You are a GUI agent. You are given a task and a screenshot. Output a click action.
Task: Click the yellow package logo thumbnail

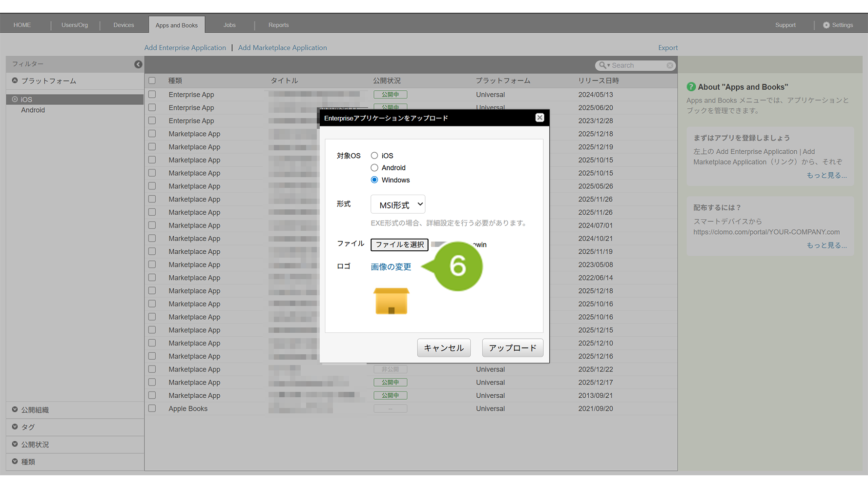[391, 301]
